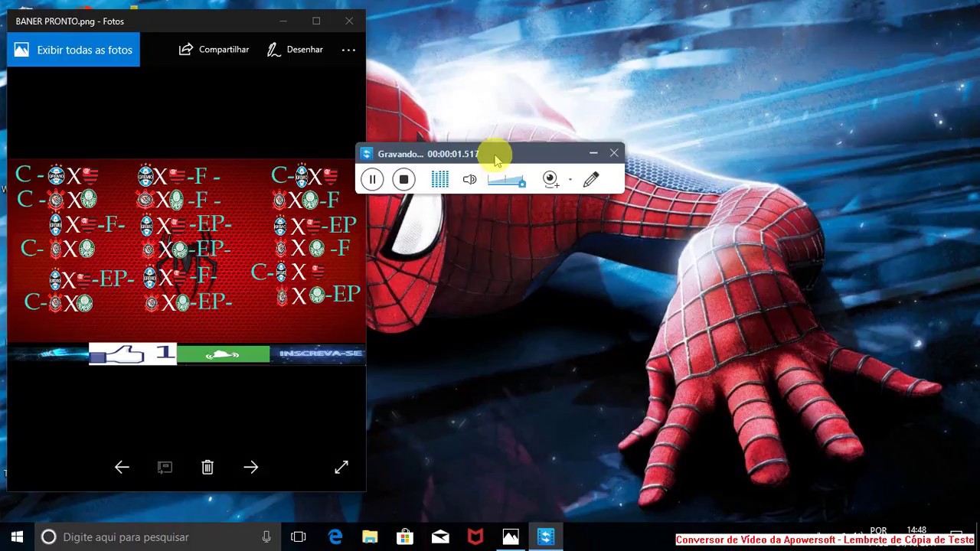Open the audio level meter icon
This screenshot has width=980, height=551.
439,180
